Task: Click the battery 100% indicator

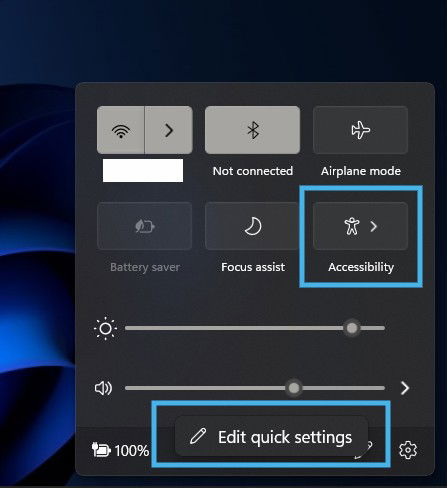Action: [120, 450]
